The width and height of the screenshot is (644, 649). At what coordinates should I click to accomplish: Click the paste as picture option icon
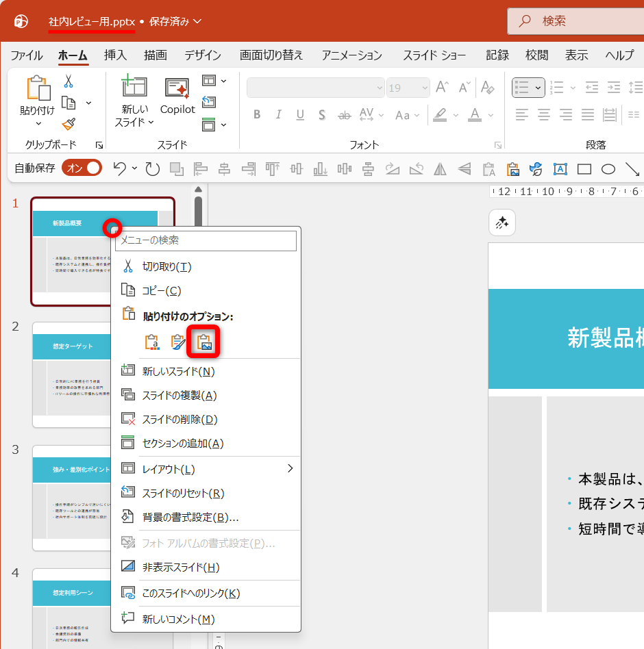[203, 342]
